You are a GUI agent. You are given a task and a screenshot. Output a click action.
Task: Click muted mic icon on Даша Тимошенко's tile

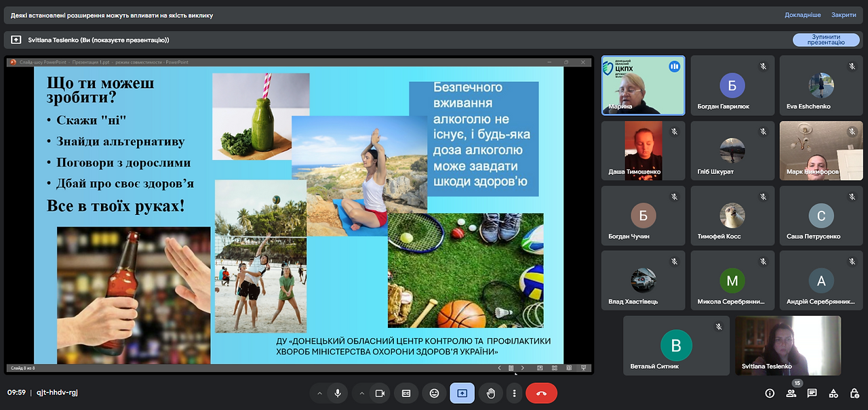[674, 131]
